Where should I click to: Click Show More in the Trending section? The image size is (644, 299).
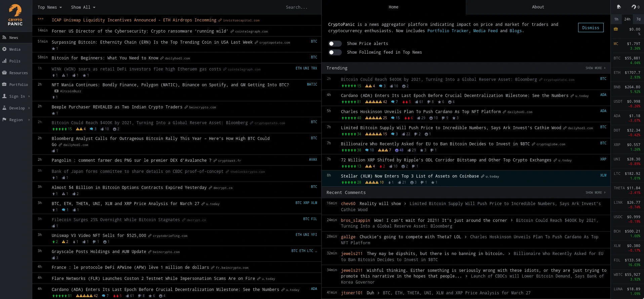[x=595, y=68]
